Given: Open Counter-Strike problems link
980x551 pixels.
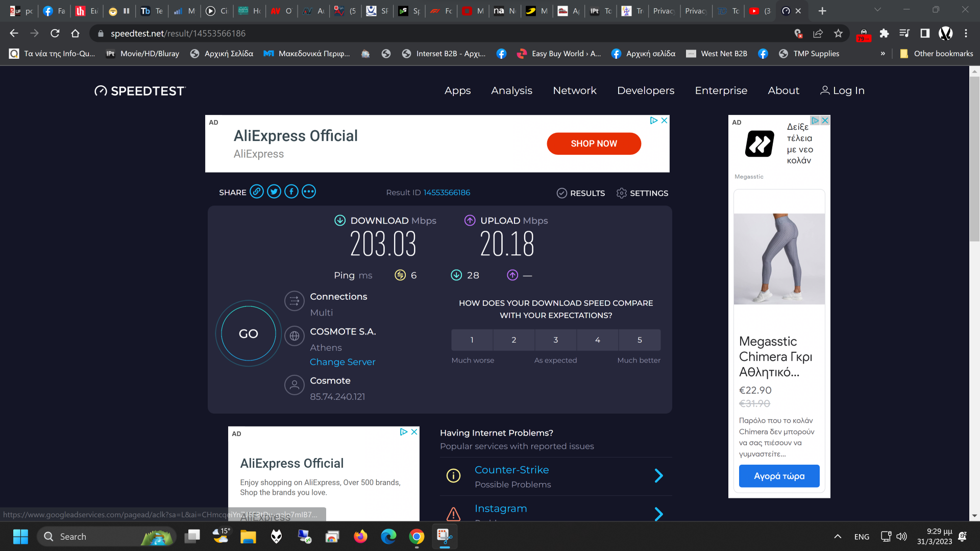Looking at the screenshot, I should coord(511,470).
